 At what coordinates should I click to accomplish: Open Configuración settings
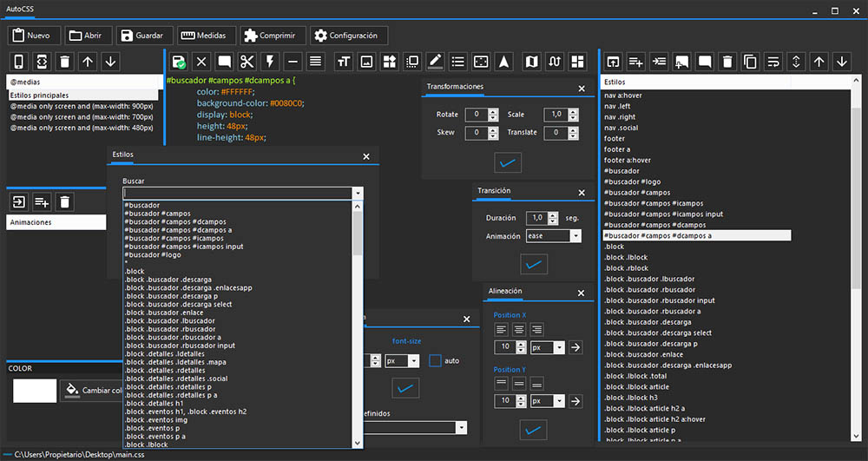tap(349, 36)
